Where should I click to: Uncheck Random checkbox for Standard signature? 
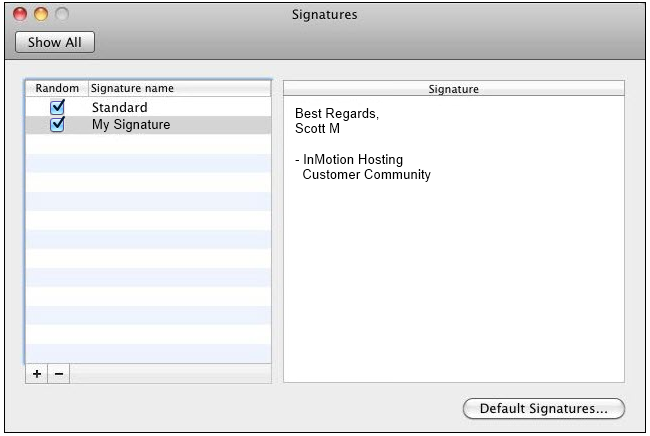tap(57, 107)
